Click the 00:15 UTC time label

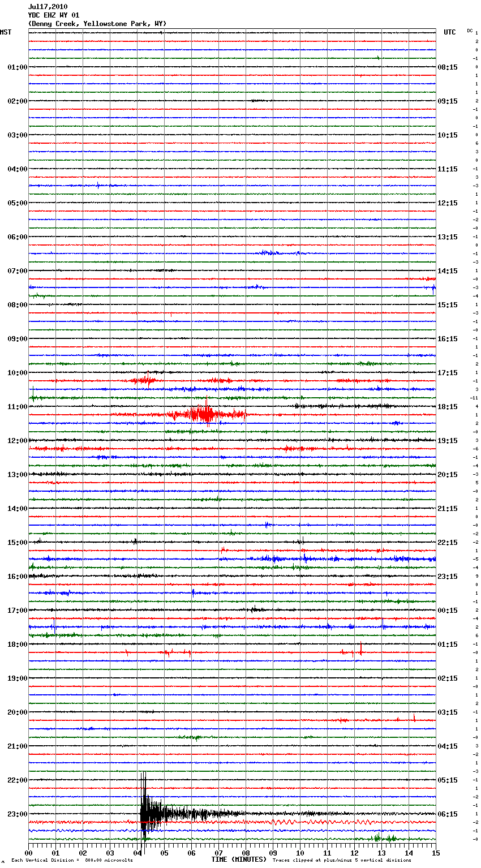448,611
